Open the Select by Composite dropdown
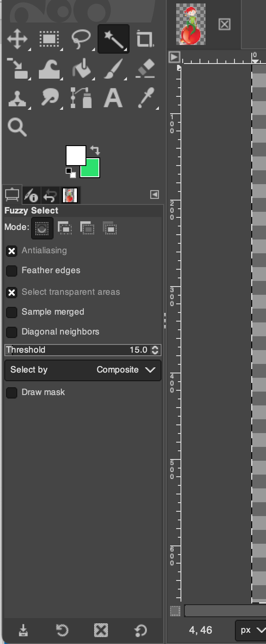 coord(82,370)
